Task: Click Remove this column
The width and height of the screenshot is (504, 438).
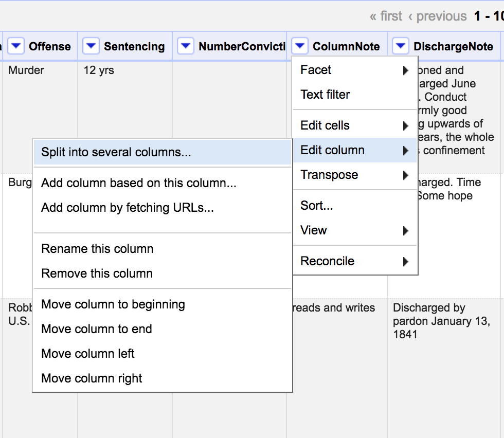Action: [97, 273]
